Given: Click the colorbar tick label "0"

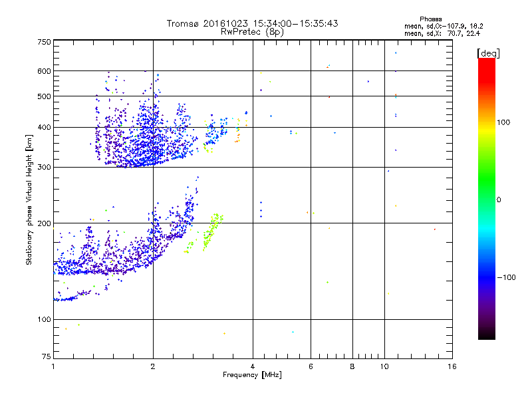Looking at the screenshot, I should click(x=499, y=200).
